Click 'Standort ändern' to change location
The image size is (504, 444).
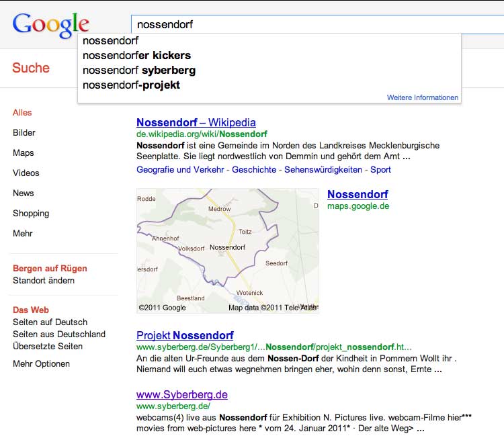pyautogui.click(x=44, y=281)
